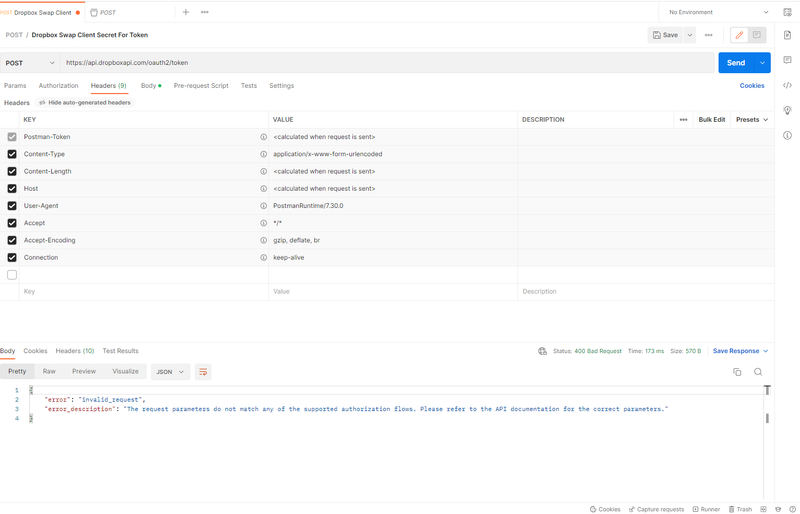The height and width of the screenshot is (514, 800).
Task: Uncheck the Content-Type header checkbox
Action: click(x=12, y=154)
